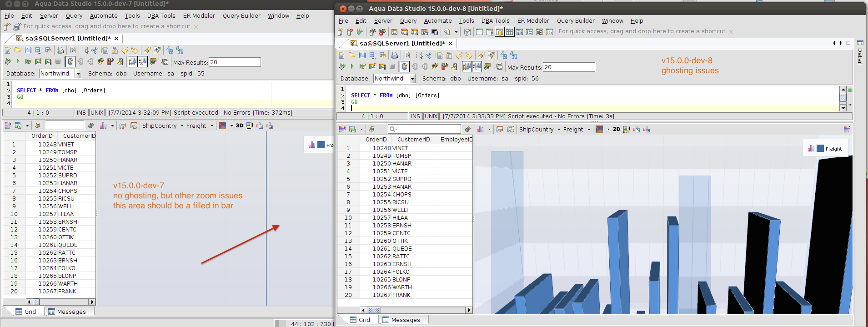The image size is (868, 327).
Task: Click Query Analyzer icon in main toolbar
Action: click(x=394, y=32)
